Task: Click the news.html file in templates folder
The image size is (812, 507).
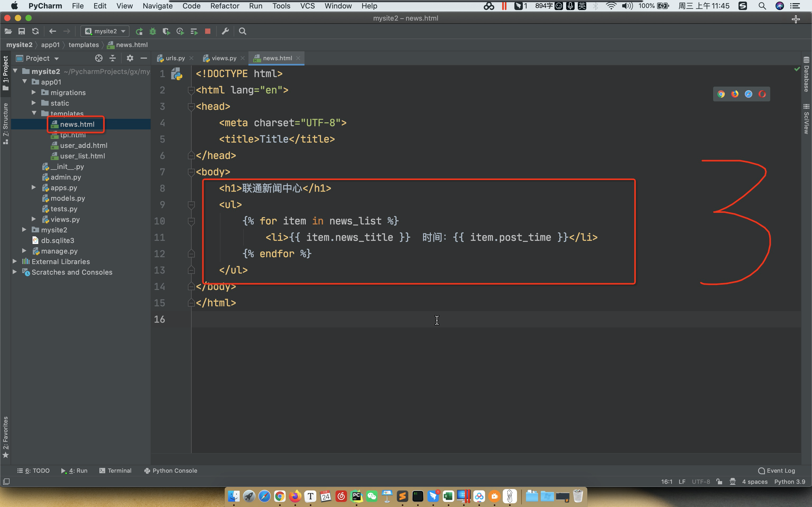Action: click(x=77, y=124)
